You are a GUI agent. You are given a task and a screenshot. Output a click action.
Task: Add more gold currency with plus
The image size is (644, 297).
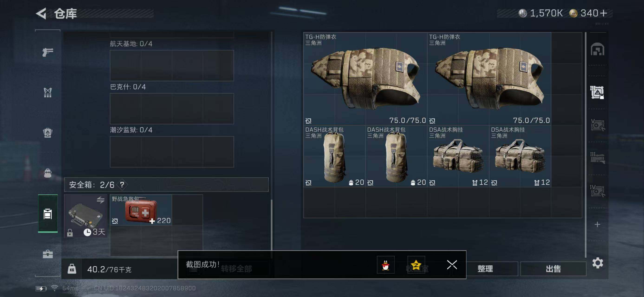coord(603,13)
